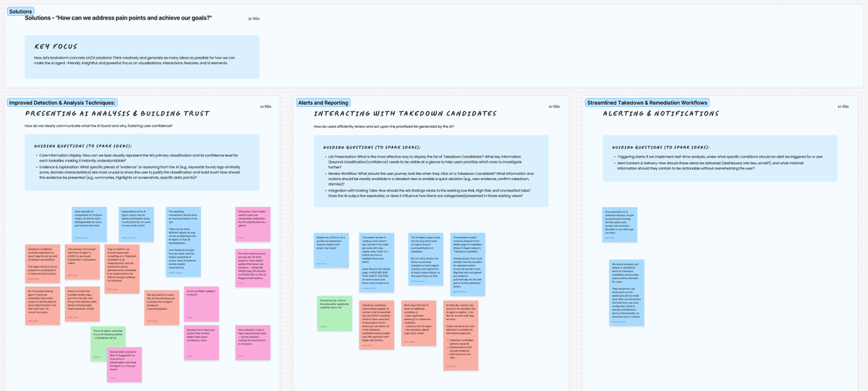Select the "Alerts and Reporting" frame label
This screenshot has width=868, height=391.
click(x=323, y=103)
